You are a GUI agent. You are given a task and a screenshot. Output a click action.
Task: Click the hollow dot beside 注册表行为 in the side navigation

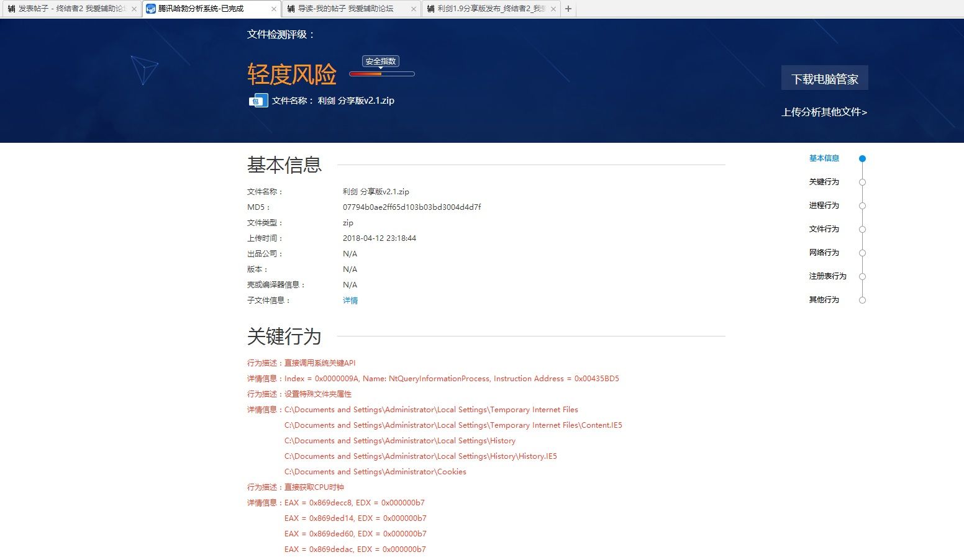tap(862, 277)
